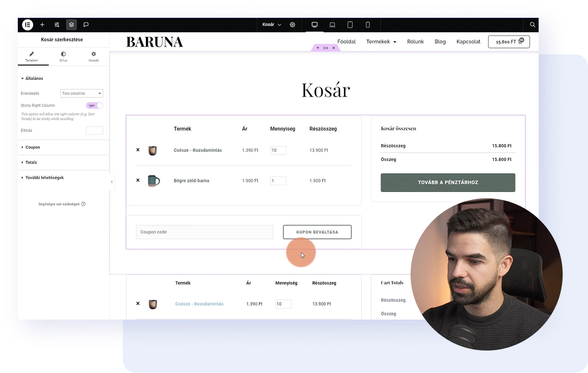Switch to mobile portrait preview
Image resolution: width=588 pixels, height=373 pixels.
368,25
